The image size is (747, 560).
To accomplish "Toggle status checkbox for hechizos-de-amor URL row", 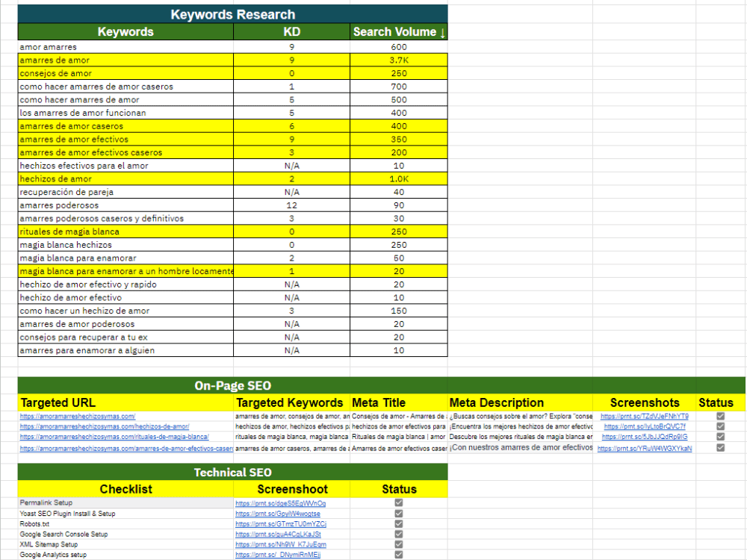I will click(720, 426).
